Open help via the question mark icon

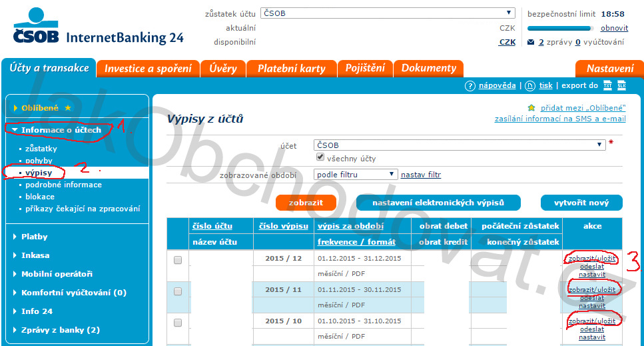[470, 86]
